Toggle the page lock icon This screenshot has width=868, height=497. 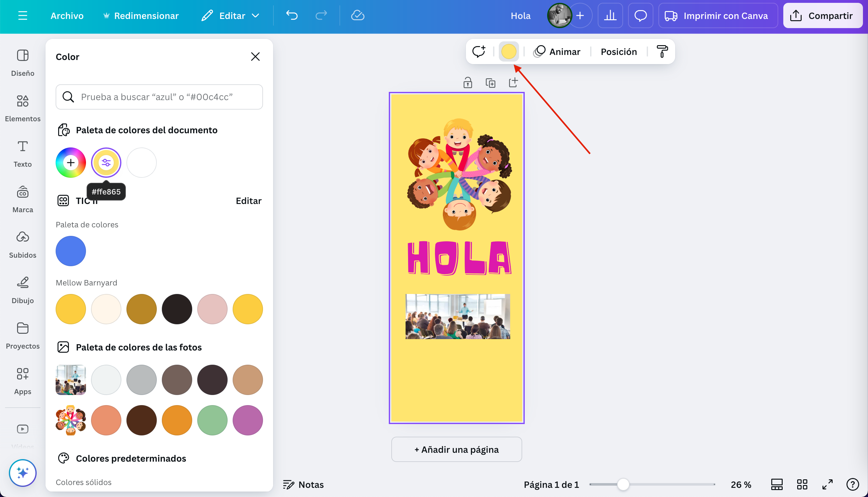tap(467, 83)
